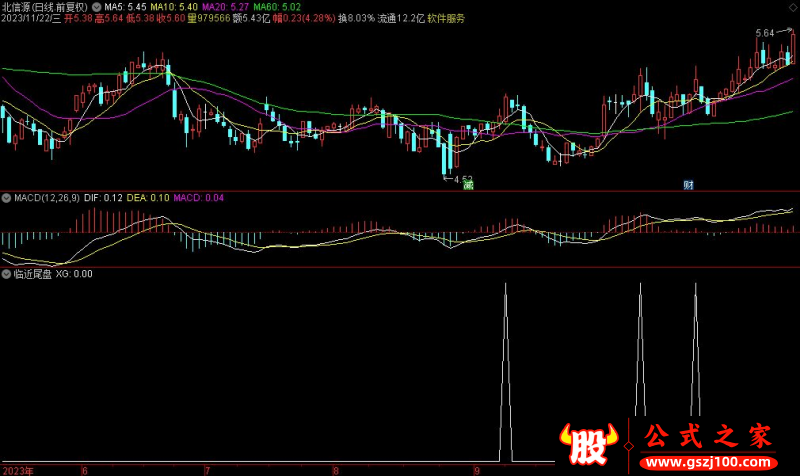Click the change value 幅0.23(4.28%)
This screenshot has width=800, height=476.
(304, 18)
